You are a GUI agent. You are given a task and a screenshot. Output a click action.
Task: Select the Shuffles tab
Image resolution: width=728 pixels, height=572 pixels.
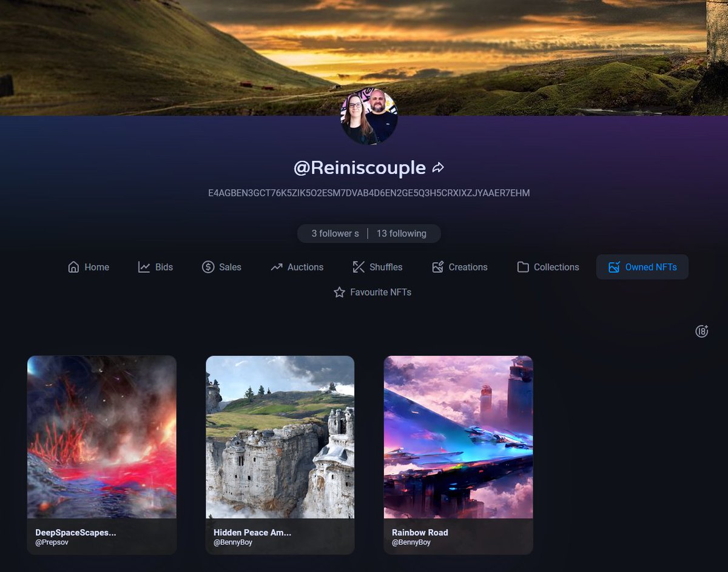coord(377,267)
